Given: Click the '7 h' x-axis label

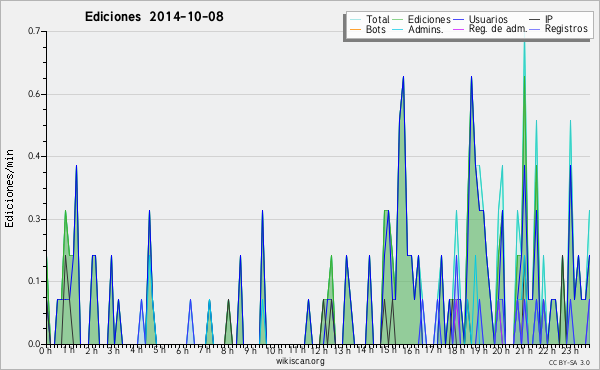Looking at the screenshot, I should coord(205,350).
